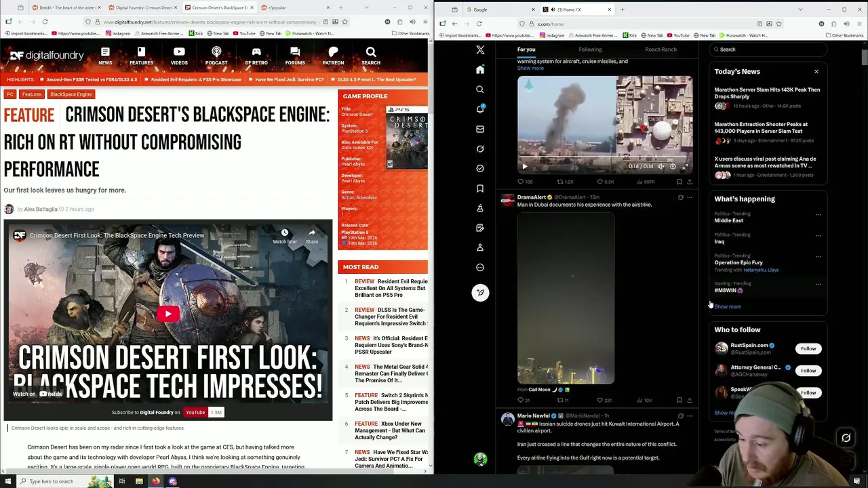This screenshot has height=488, width=868.
Task: Switch to Reddit heart of the internet tab
Action: (66, 7)
